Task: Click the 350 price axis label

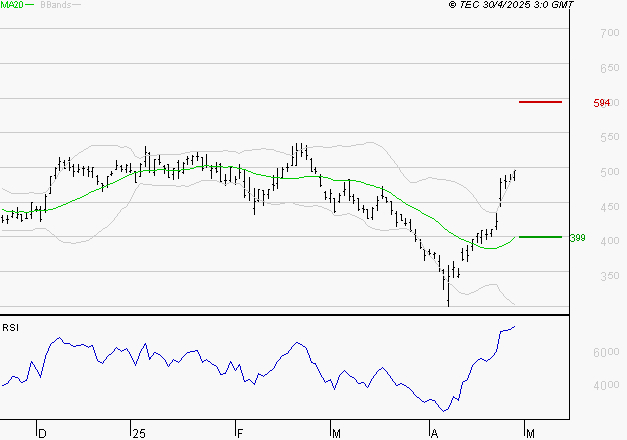Action: [608, 276]
